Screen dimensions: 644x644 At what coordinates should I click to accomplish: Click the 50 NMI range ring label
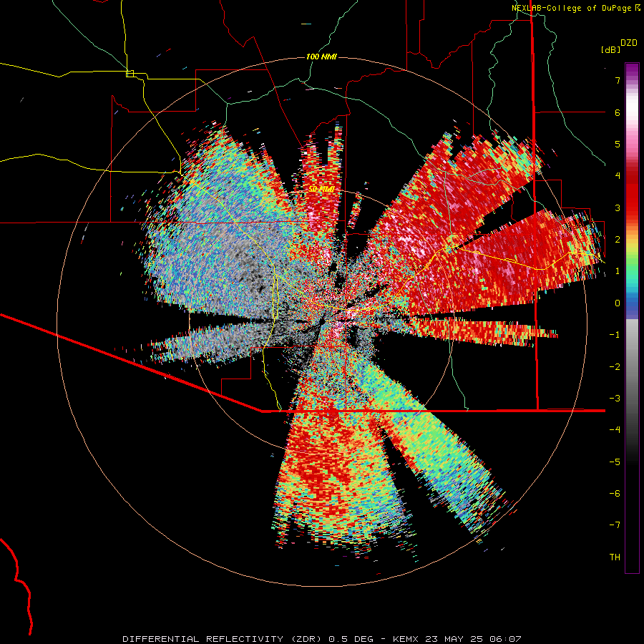click(321, 189)
